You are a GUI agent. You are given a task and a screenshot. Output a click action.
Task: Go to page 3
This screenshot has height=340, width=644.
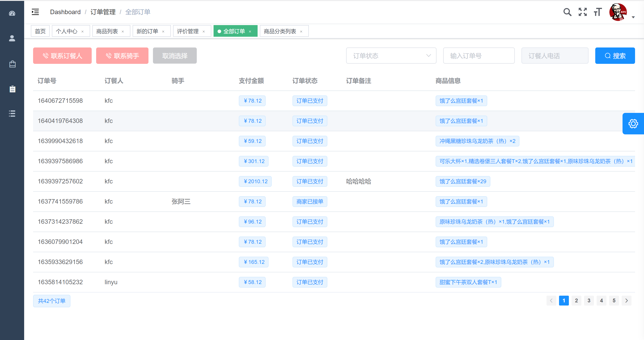[x=589, y=300]
